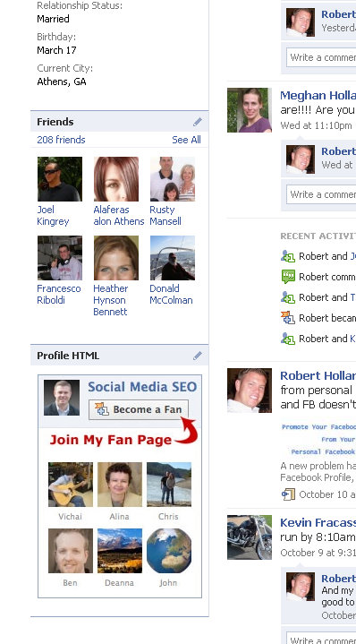Image resolution: width=356 pixels, height=644 pixels.
Task: Click the friend-added icon beside first recent activity
Action: pyautogui.click(x=288, y=256)
